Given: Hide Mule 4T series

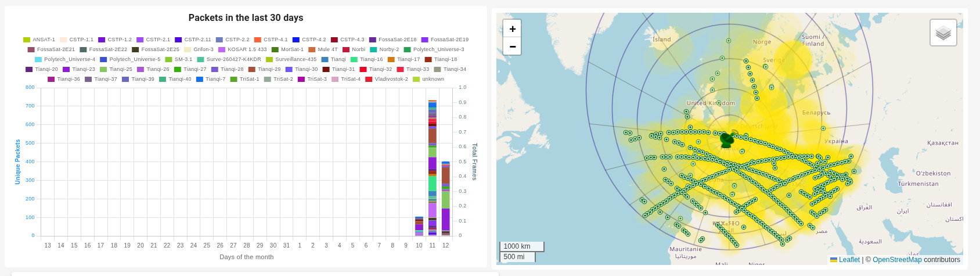Looking at the screenshot, I should 323,49.
